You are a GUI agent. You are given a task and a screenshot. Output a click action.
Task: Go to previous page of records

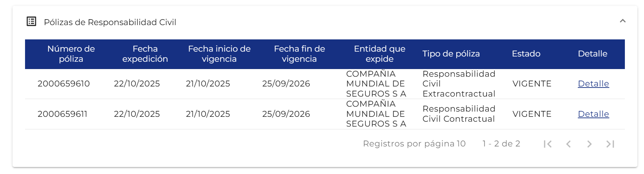click(x=569, y=144)
